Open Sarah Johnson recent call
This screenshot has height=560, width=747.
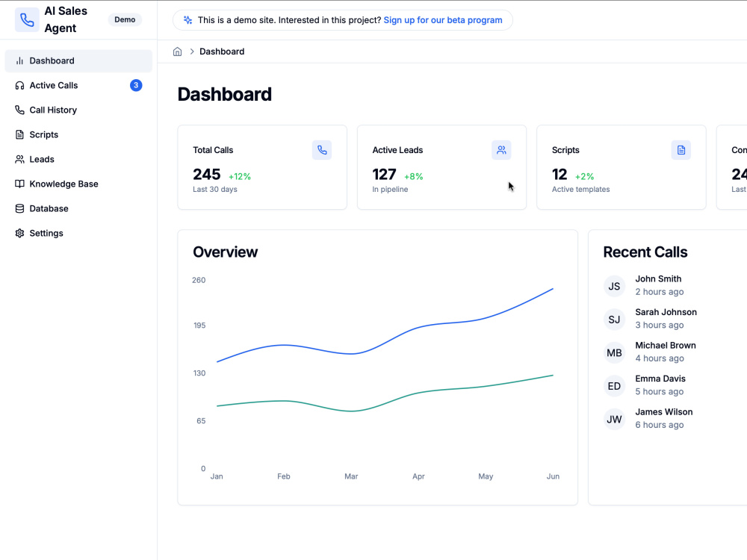tap(675, 319)
